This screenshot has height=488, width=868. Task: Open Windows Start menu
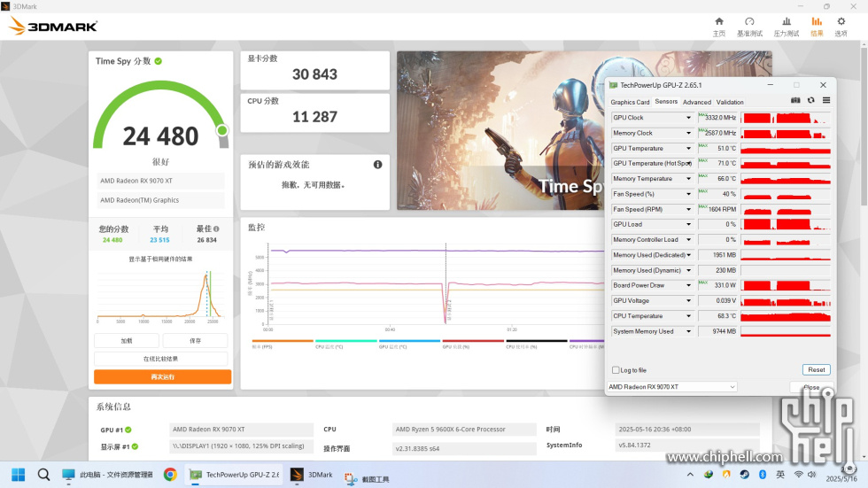tap(19, 475)
